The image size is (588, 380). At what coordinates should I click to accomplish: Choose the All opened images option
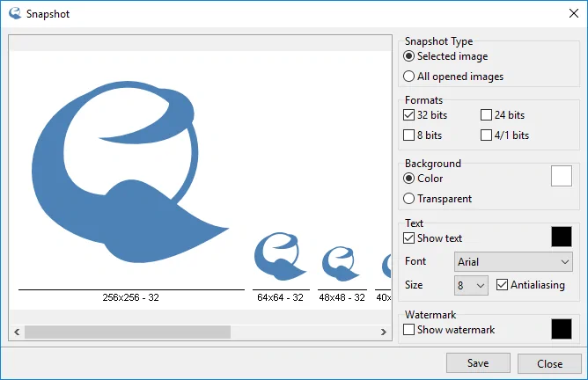tap(409, 77)
